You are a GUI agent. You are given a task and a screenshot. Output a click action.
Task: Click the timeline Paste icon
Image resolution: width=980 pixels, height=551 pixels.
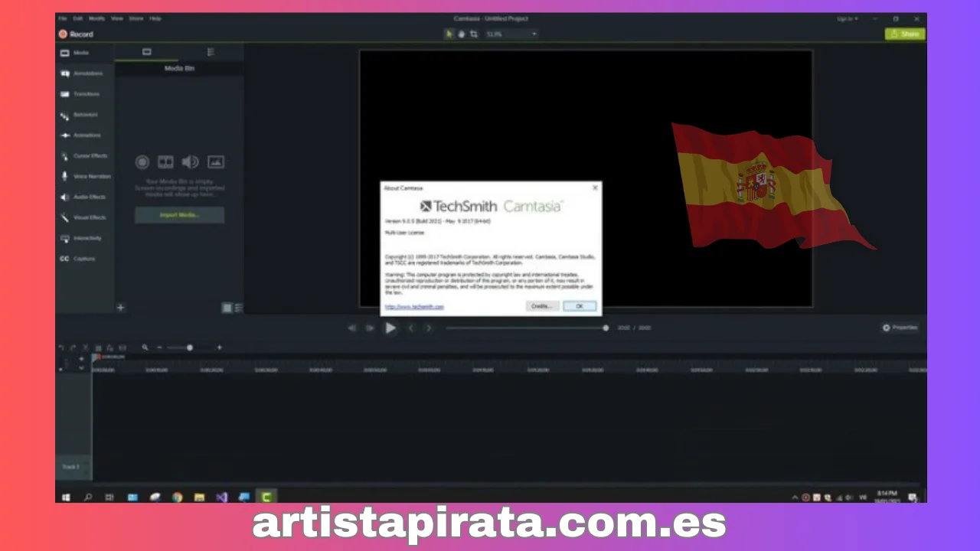tap(110, 347)
